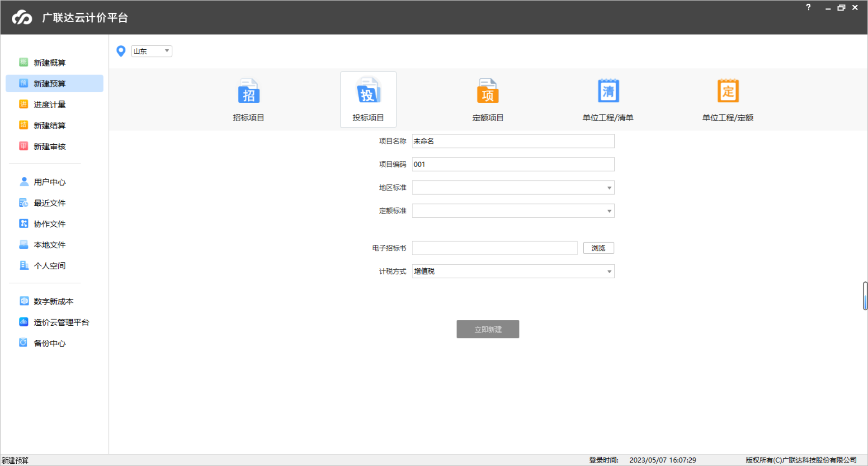Click the 新建预算 sidebar icon
The width and height of the screenshot is (868, 466).
(x=24, y=83)
